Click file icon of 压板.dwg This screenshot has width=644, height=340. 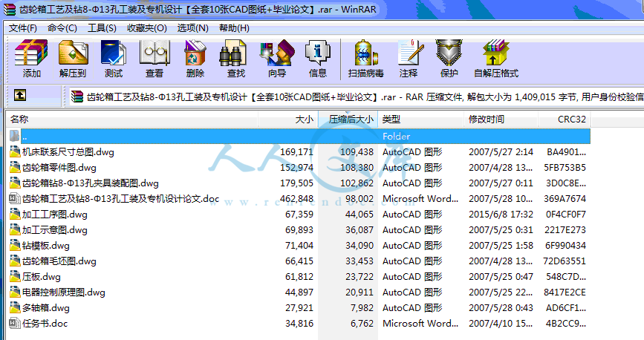(15, 277)
